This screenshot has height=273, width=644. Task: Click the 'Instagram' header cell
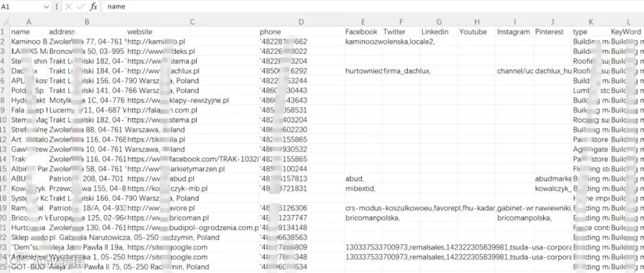tap(514, 32)
